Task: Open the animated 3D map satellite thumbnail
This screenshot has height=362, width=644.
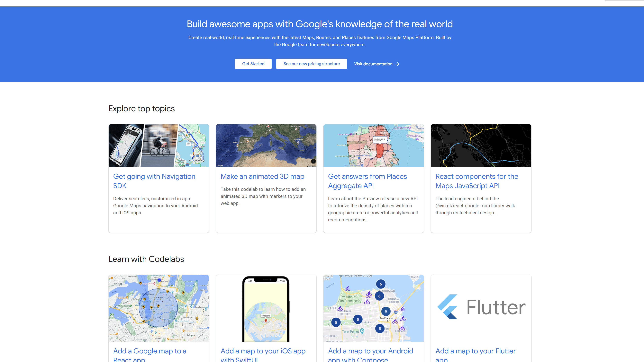Action: [x=266, y=145]
